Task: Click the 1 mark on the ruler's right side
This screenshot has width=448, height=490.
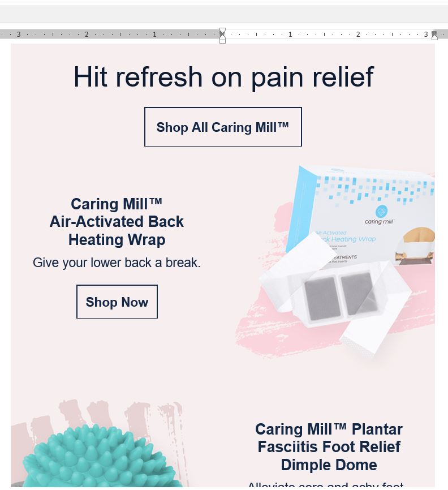Action: (x=290, y=35)
